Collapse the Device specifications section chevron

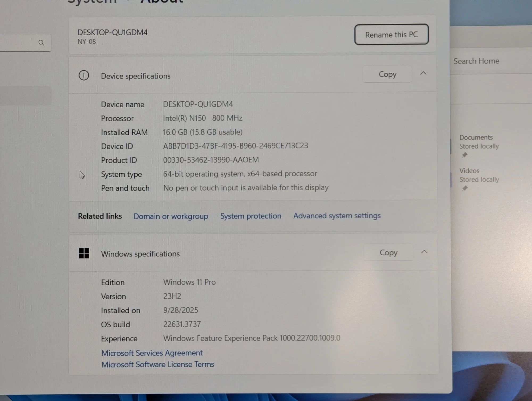point(423,73)
